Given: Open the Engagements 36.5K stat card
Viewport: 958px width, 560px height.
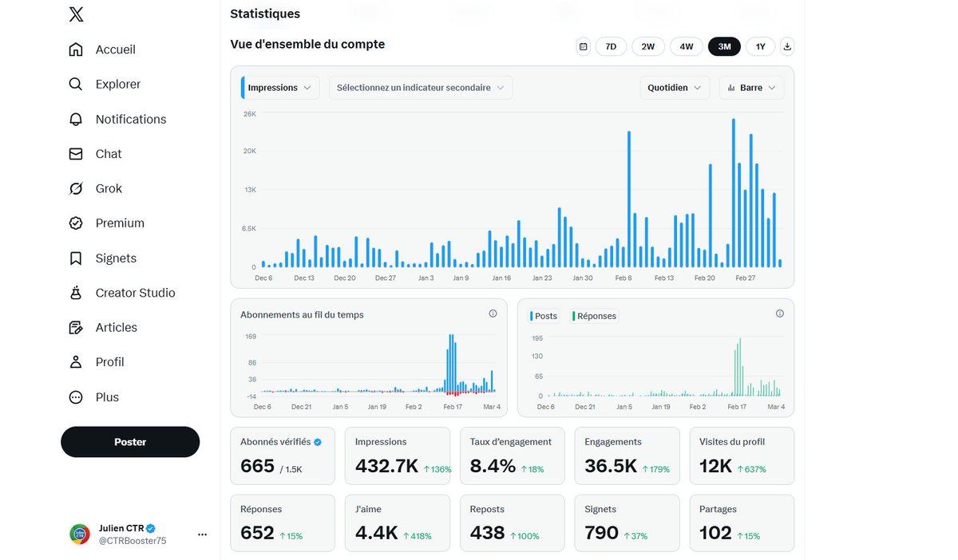Looking at the screenshot, I should click(x=627, y=455).
